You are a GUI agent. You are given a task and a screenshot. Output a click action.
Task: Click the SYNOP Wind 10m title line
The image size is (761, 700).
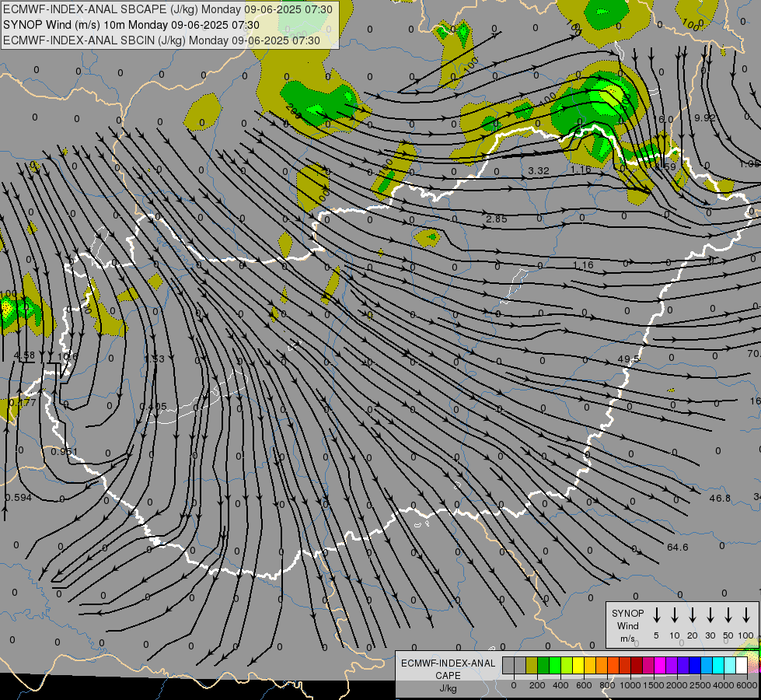tap(131, 25)
